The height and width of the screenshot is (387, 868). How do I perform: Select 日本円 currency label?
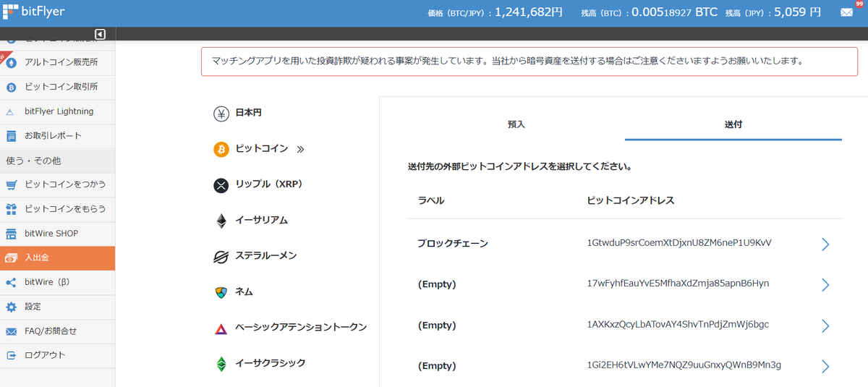click(249, 114)
